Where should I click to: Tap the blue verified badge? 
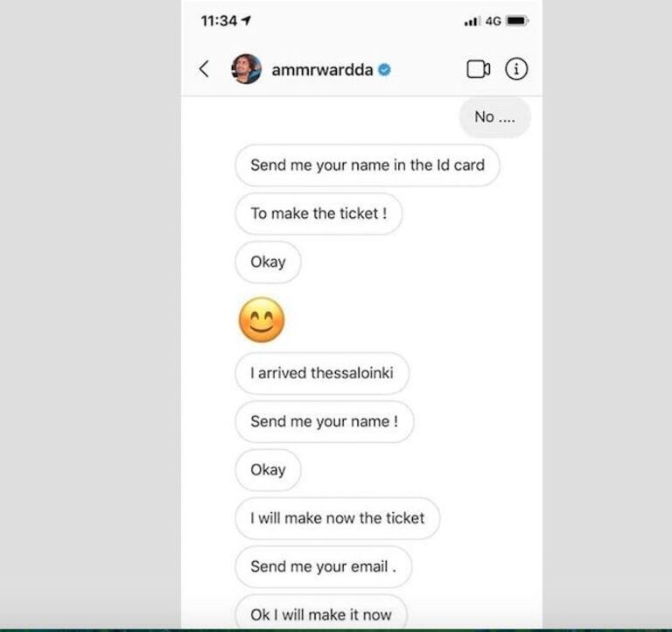(384, 70)
